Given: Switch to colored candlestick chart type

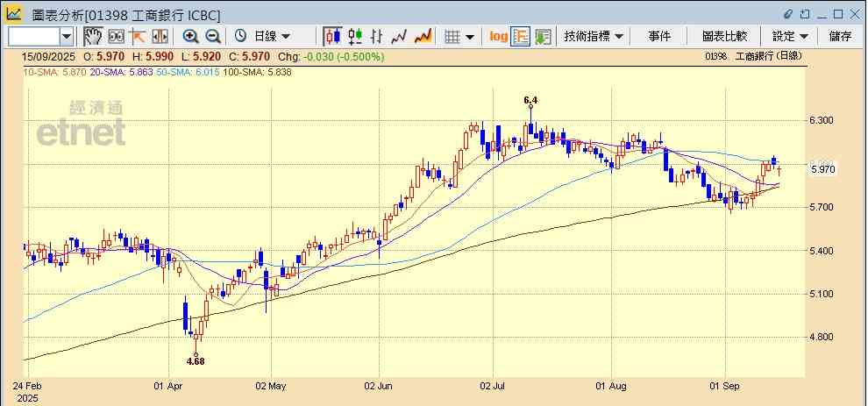Looking at the screenshot, I should tap(355, 37).
